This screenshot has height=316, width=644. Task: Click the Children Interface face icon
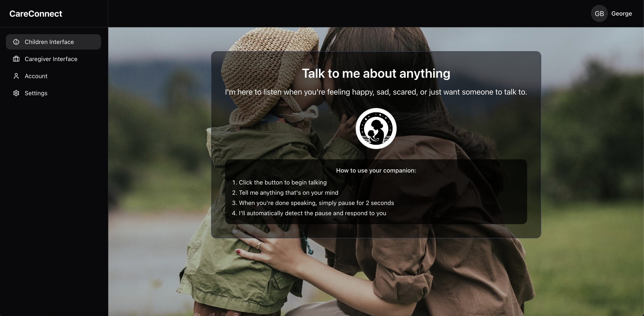point(16,42)
